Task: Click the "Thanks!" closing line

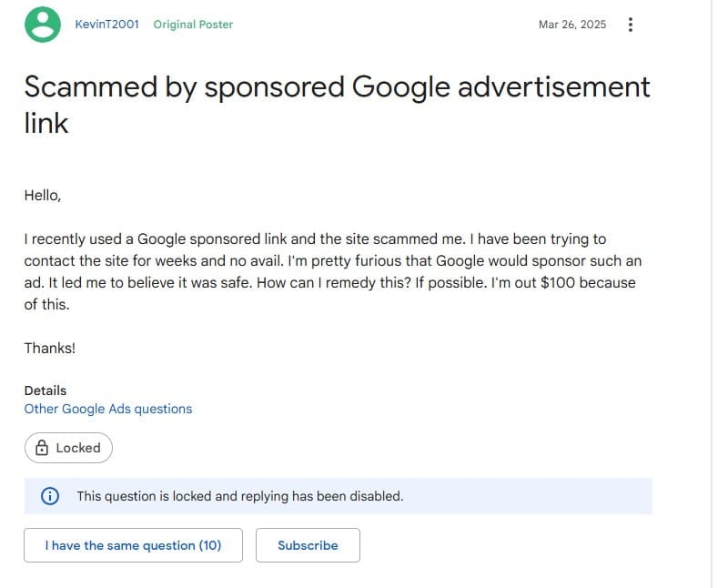Action: [x=50, y=348]
